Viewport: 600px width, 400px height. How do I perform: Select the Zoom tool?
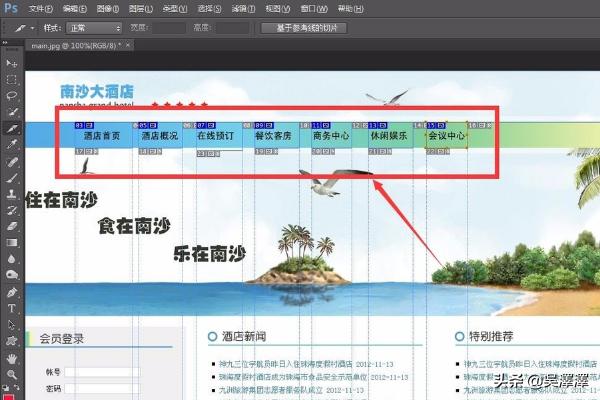(x=12, y=373)
